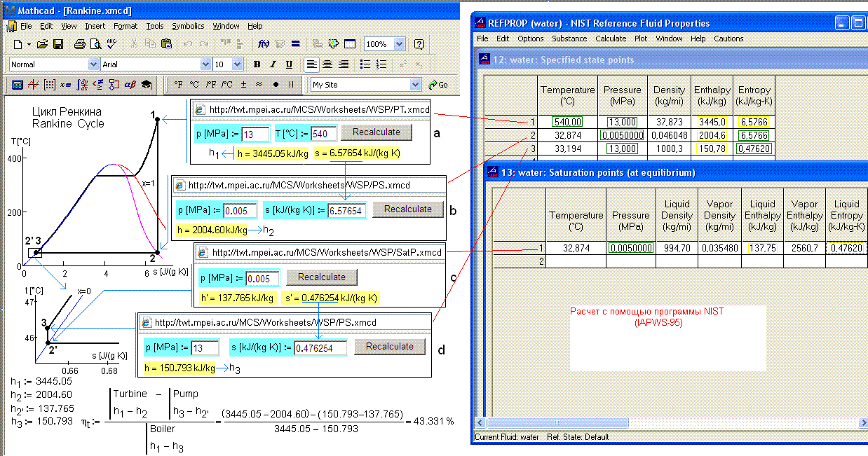Open Print Preview from the toolbar

tap(95, 44)
